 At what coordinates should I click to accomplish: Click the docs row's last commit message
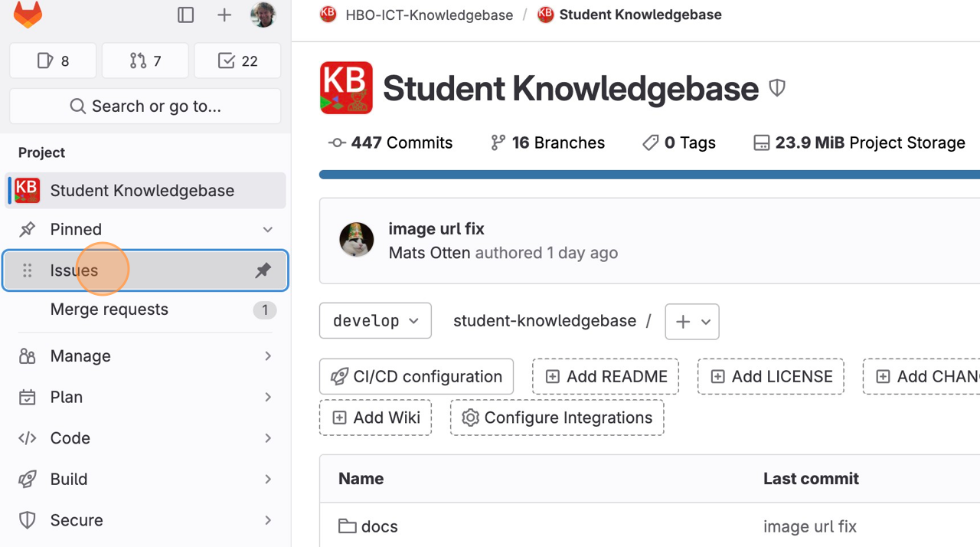tap(810, 526)
